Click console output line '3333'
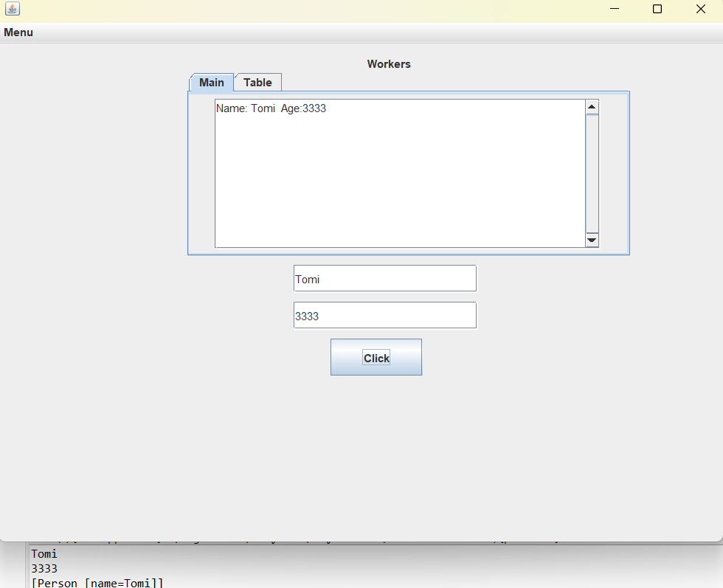This screenshot has height=588, width=723. (44, 569)
